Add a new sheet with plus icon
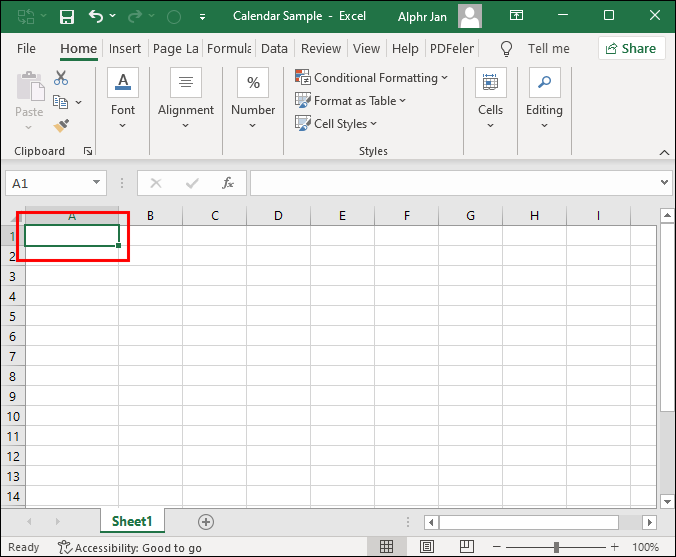The width and height of the screenshot is (676, 557). (x=206, y=522)
